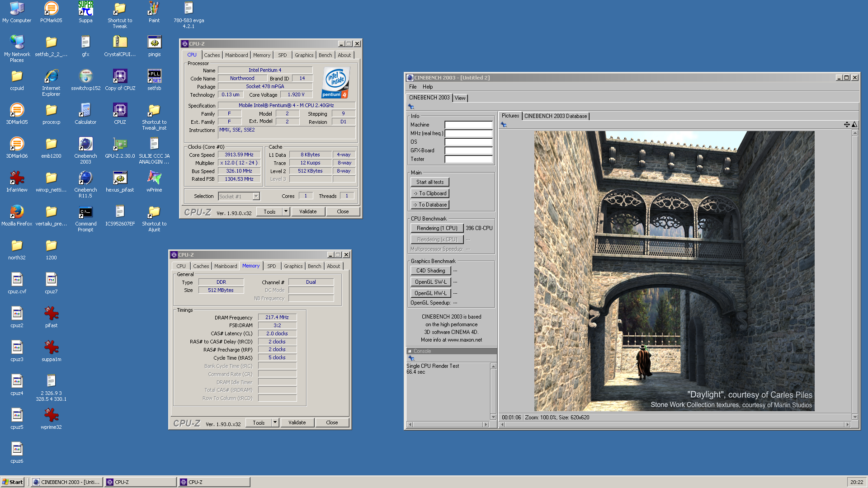Open the Suppa desktop icon

(85, 12)
